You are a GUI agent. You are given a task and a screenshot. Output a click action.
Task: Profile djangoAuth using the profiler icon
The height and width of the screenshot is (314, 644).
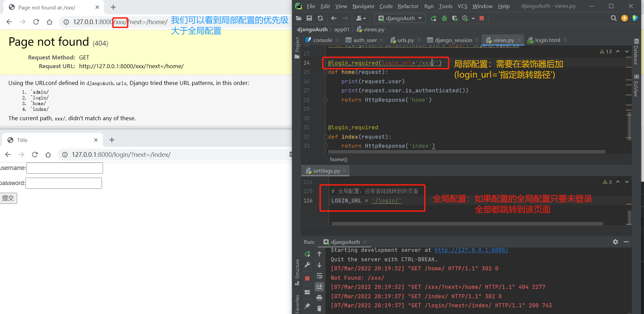[x=465, y=18]
